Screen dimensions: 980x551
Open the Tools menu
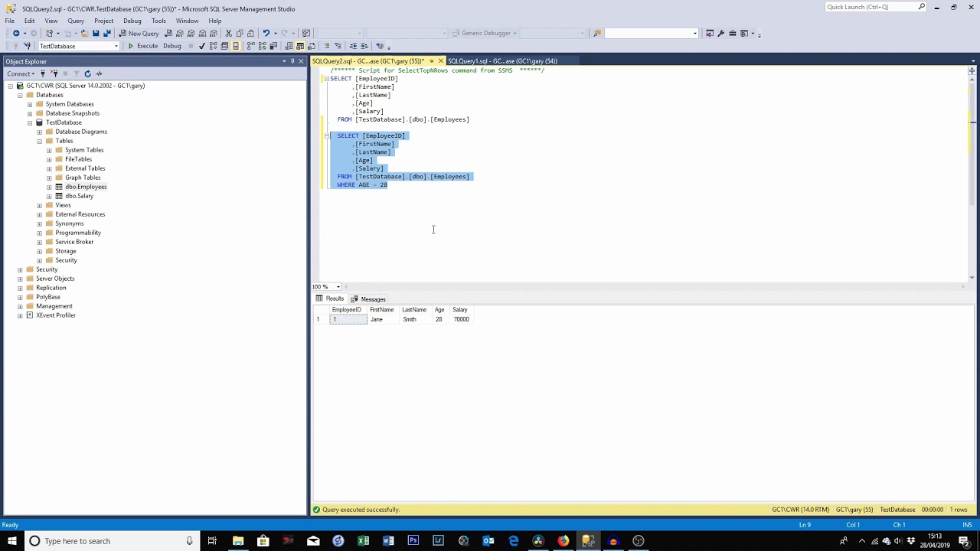[x=158, y=21]
